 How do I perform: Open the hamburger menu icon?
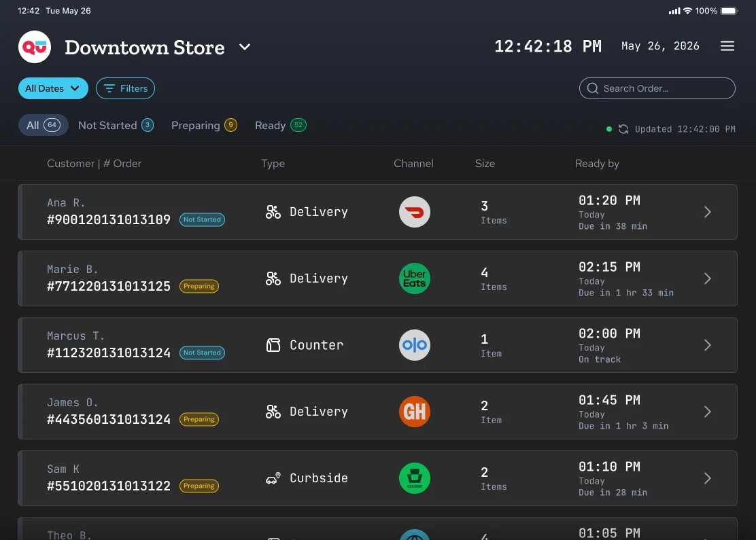727,46
